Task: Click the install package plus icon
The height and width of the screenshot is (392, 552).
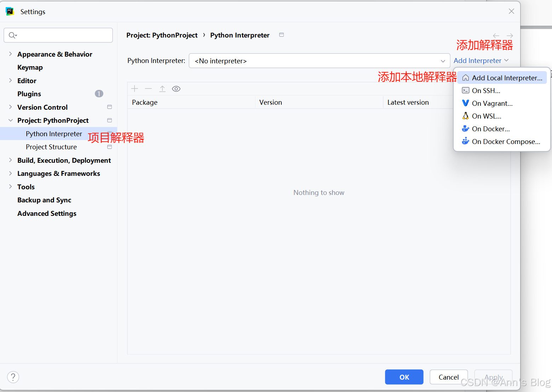Action: (x=134, y=88)
